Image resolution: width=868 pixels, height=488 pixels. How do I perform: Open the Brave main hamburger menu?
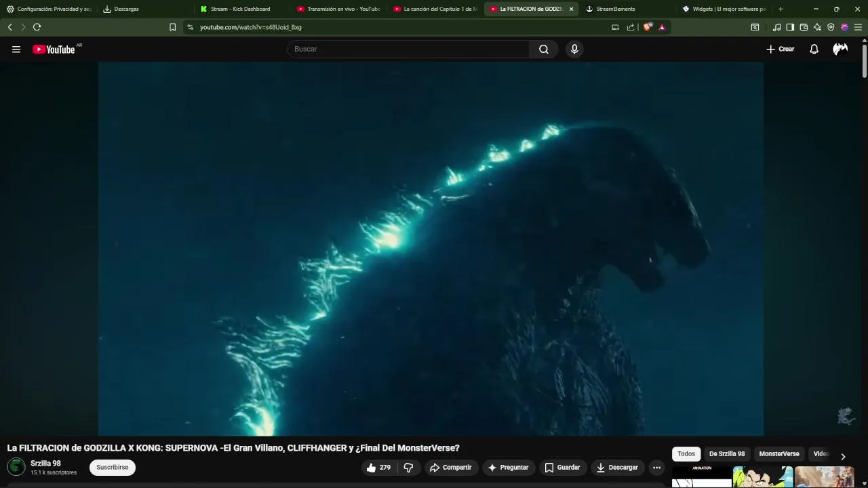pos(858,27)
